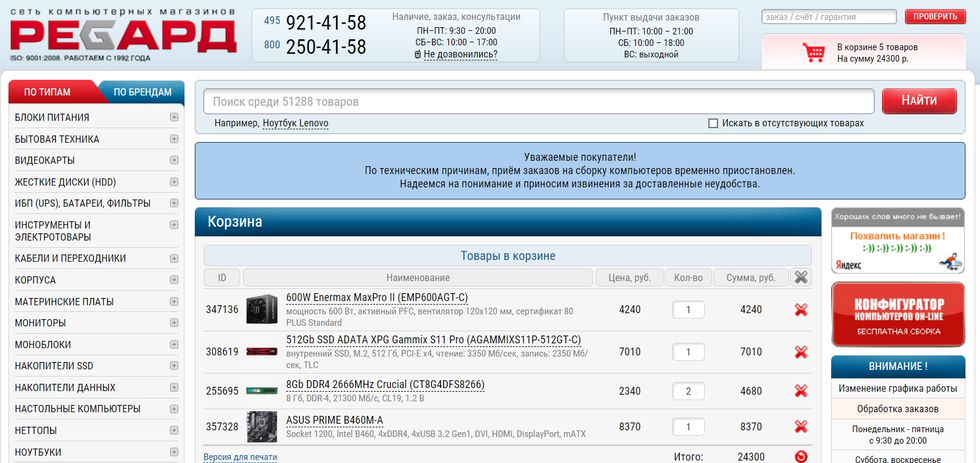This screenshot has height=463, width=980.
Task: Expand the НАСТОЛЬНЫЕ КОМПЬЮТЕРЫ plus icon
Action: 174,409
